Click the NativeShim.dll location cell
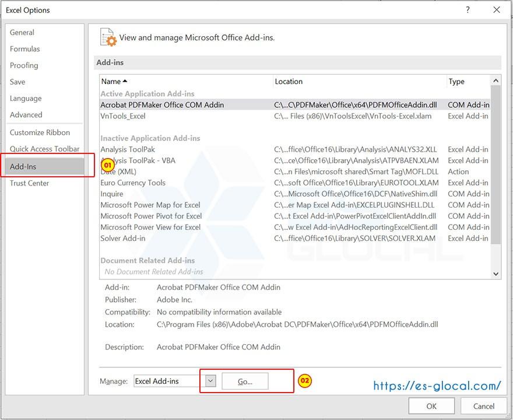The image size is (513, 420). click(356, 194)
